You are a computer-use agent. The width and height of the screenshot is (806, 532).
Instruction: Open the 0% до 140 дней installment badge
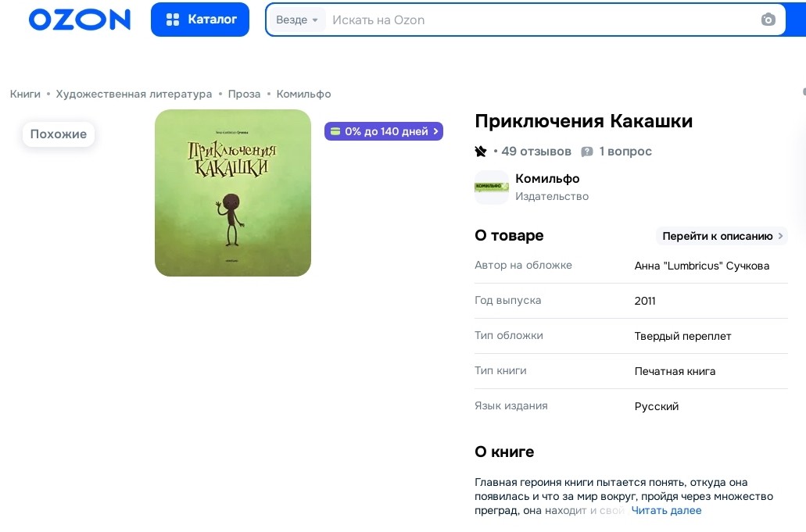(384, 131)
